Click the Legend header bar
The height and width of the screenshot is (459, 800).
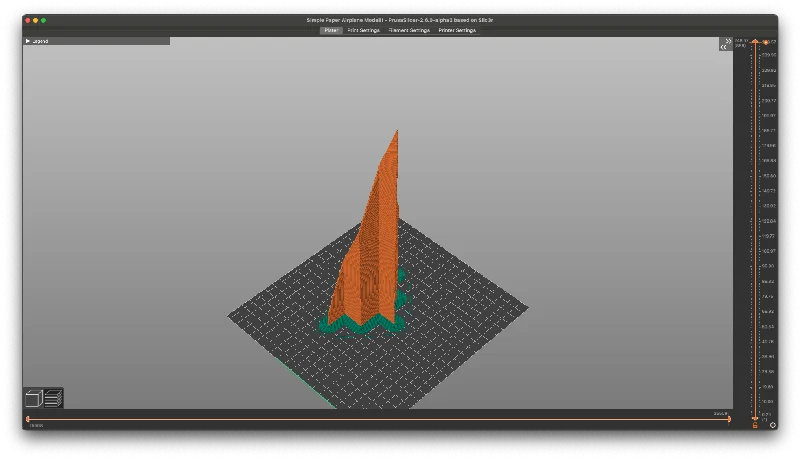point(97,41)
